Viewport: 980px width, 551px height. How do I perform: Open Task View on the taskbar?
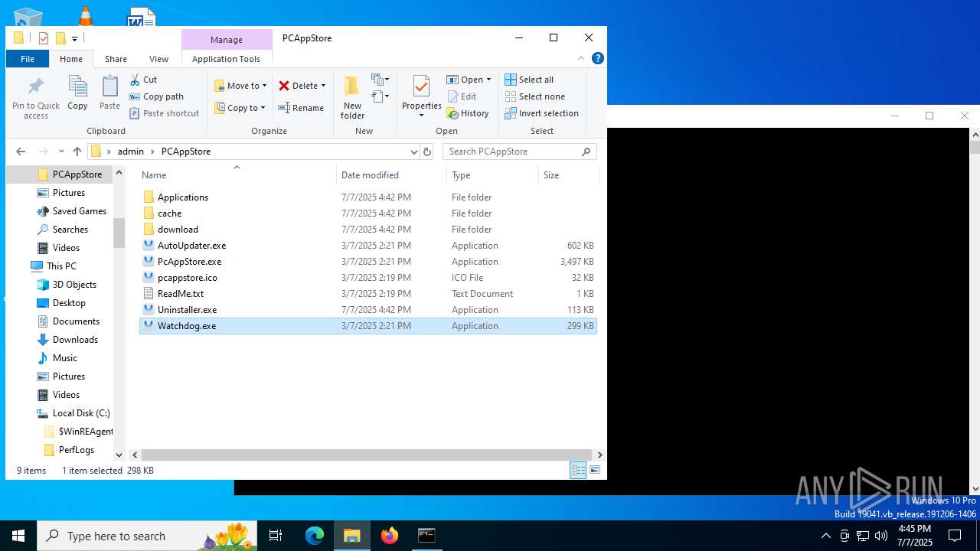pyautogui.click(x=276, y=536)
